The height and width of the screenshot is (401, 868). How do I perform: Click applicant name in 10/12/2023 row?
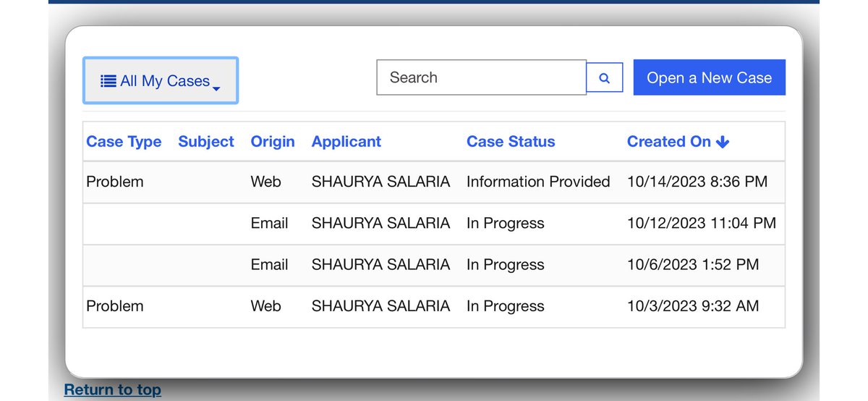click(380, 223)
